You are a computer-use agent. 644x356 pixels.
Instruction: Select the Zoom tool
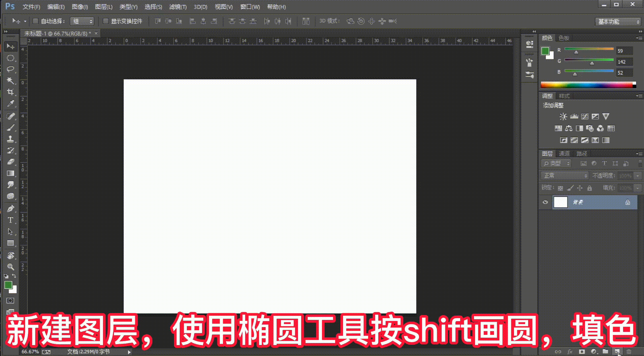coord(11,267)
